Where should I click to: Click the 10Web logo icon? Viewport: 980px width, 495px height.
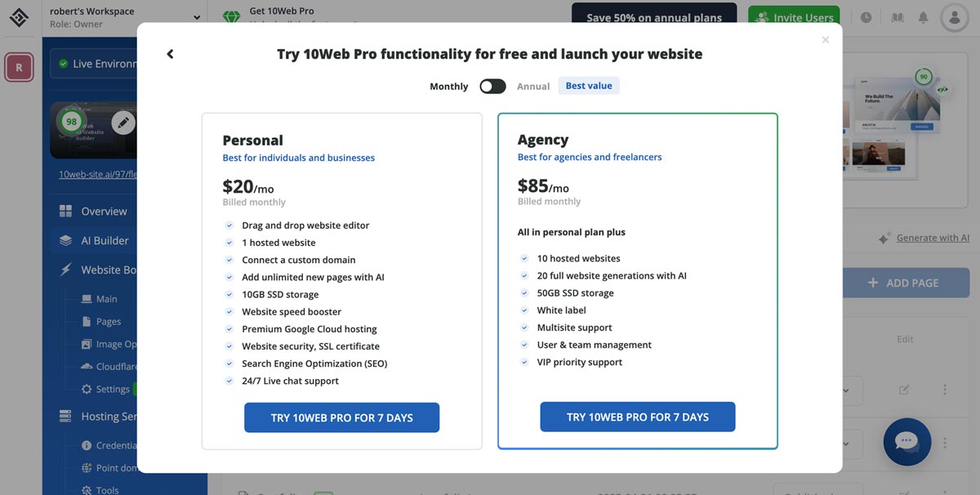[x=20, y=17]
